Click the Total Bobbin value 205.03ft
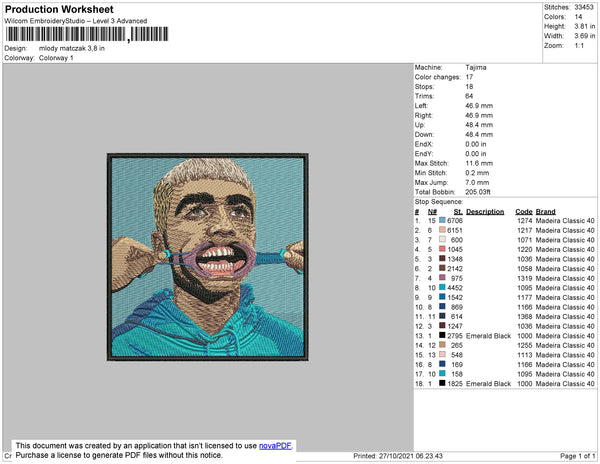Image resolution: width=600 pixels, height=464 pixels. (x=478, y=192)
